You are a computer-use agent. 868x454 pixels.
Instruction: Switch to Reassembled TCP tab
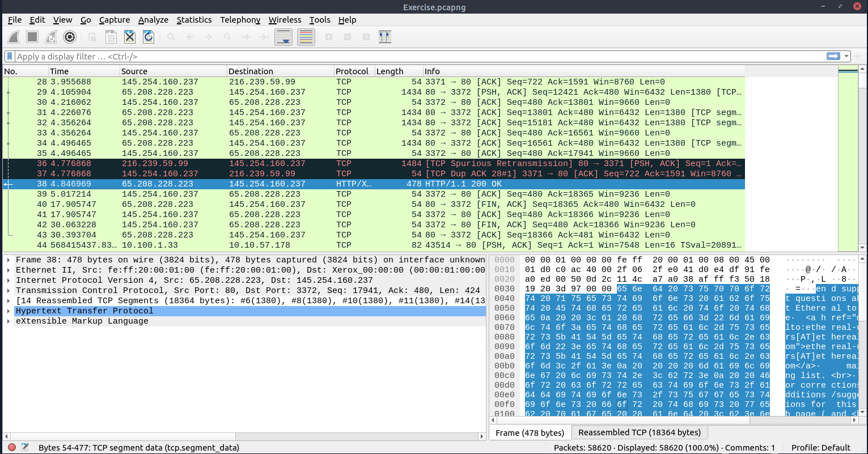click(x=640, y=432)
